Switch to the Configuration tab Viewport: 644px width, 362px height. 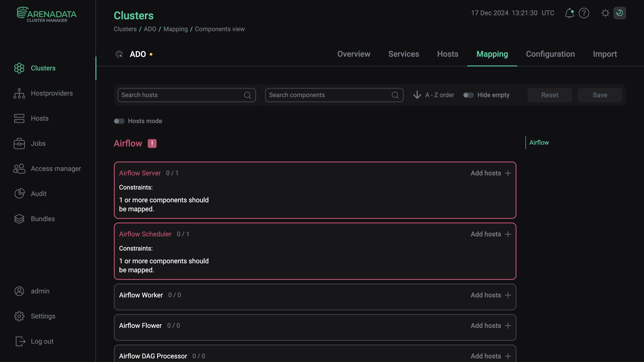551,54
